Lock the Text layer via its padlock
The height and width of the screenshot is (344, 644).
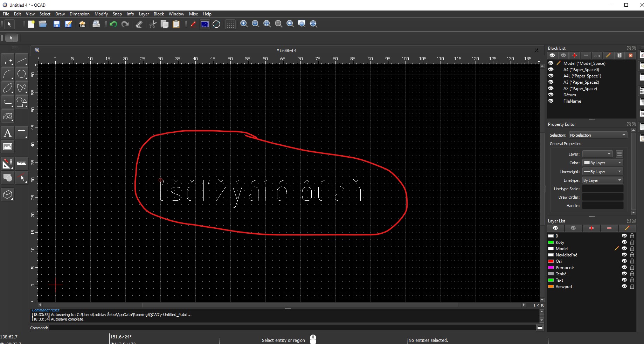click(x=632, y=280)
